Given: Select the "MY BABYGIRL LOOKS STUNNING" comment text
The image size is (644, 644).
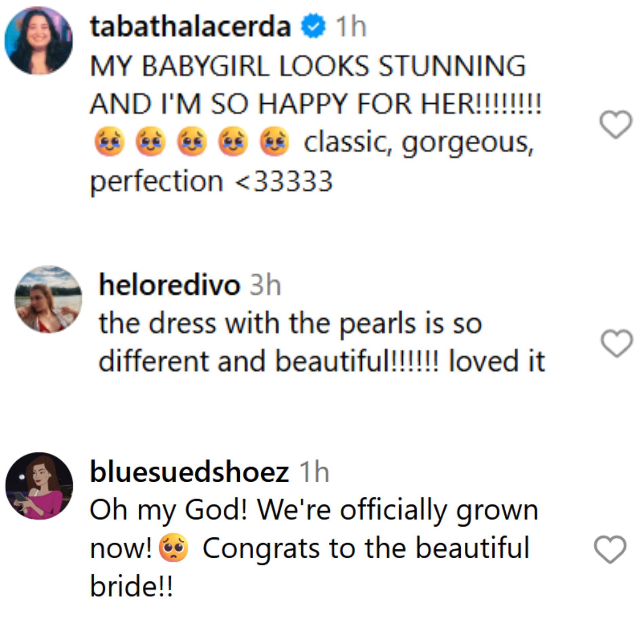Looking at the screenshot, I should 308,65.
